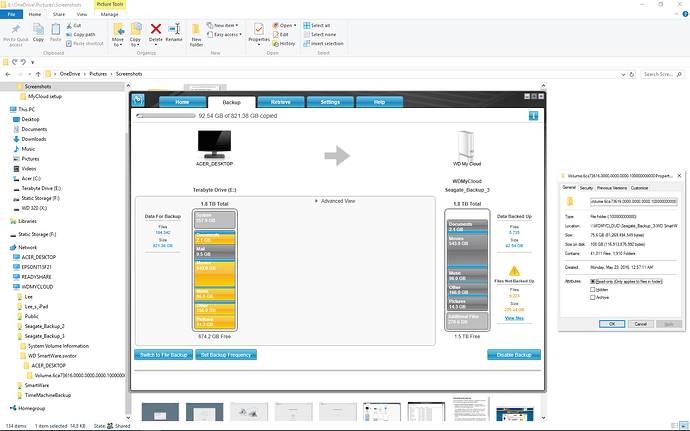This screenshot has width=690, height=431.
Task: Open the recent locations dropdown arrow
Action: tap(29, 74)
